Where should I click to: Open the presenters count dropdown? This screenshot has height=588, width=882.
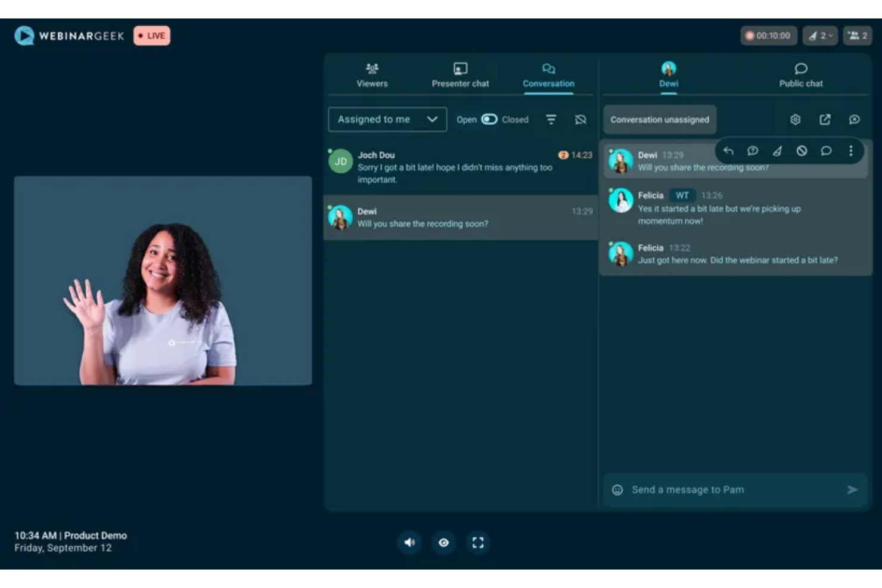[x=820, y=35]
